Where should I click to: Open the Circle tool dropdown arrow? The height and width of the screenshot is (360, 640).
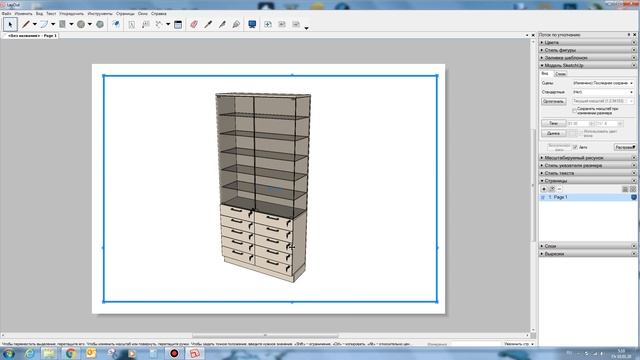90,24
